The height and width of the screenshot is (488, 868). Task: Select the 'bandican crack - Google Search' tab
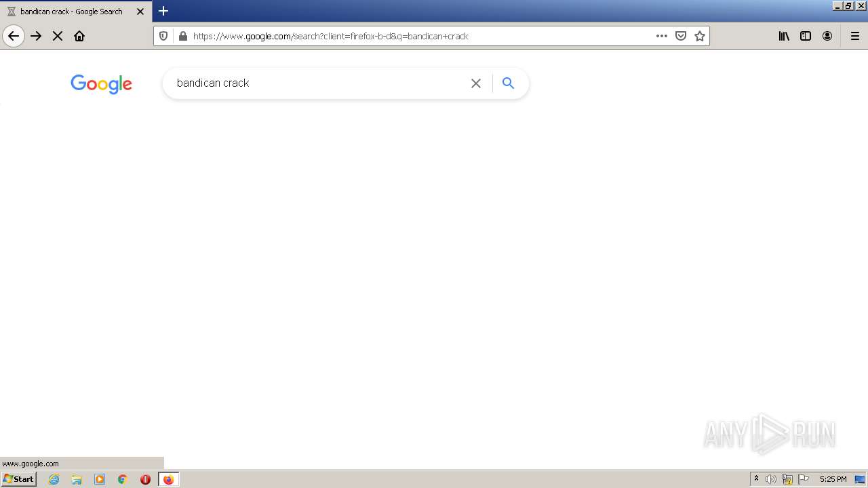tap(75, 12)
